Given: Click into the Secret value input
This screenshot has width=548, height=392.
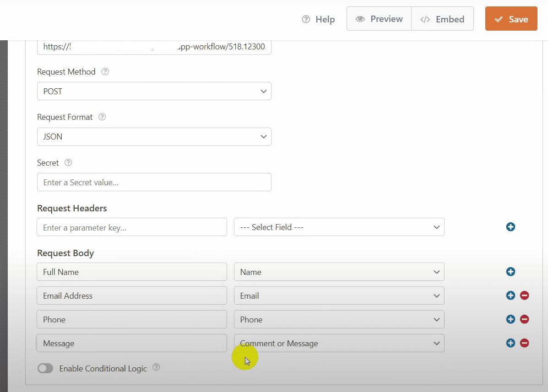Looking at the screenshot, I should point(154,182).
